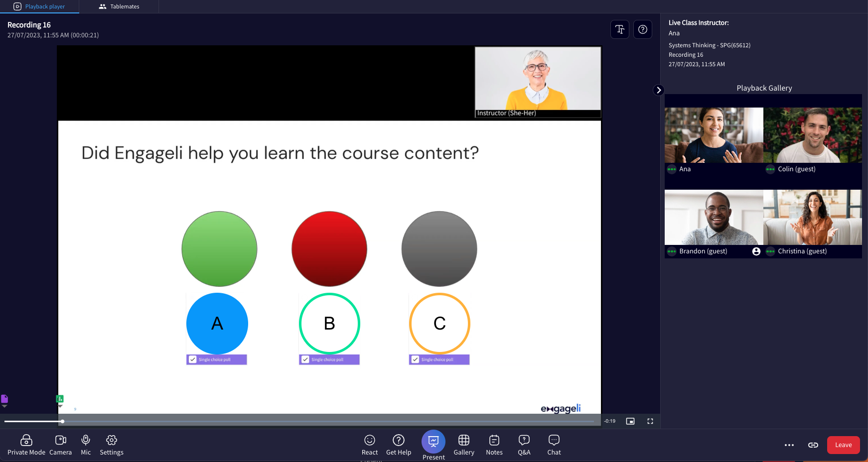Open the Chat panel

(x=554, y=445)
